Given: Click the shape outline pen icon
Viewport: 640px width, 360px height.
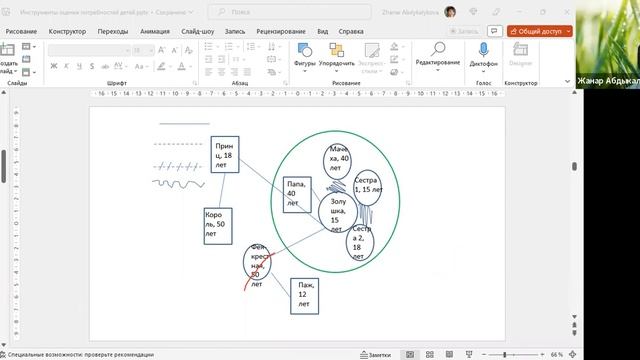Looking at the screenshot, I should [x=394, y=60].
